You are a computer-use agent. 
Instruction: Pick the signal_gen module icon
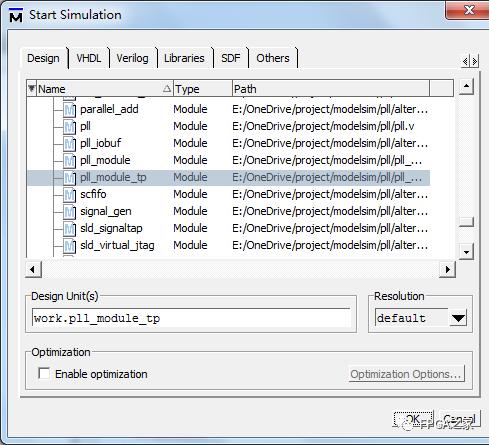[x=69, y=211]
